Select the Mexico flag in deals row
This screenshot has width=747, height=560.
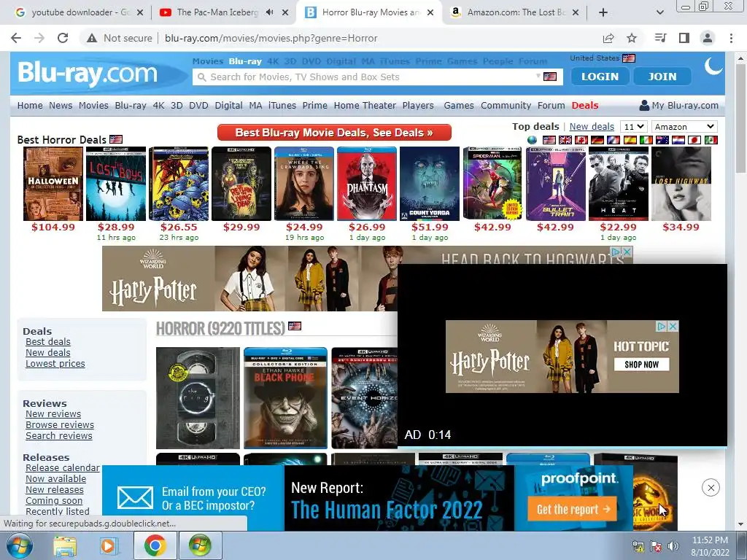pyautogui.click(x=711, y=140)
